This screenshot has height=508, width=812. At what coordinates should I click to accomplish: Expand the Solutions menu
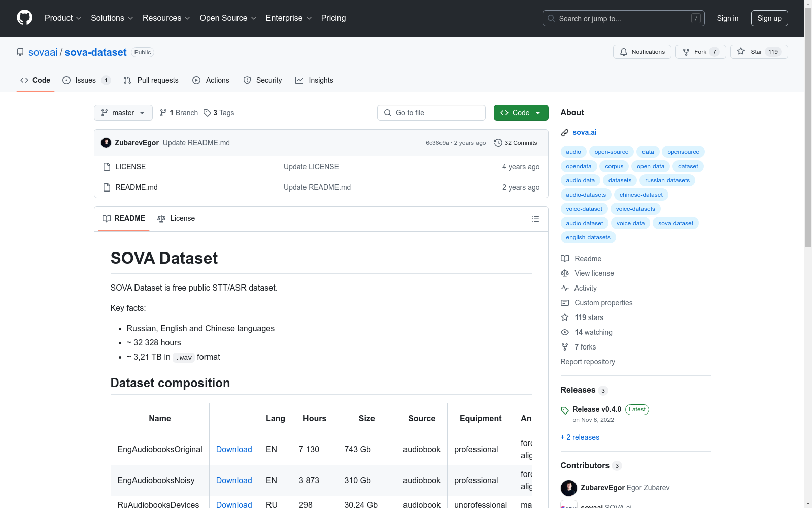(112, 18)
